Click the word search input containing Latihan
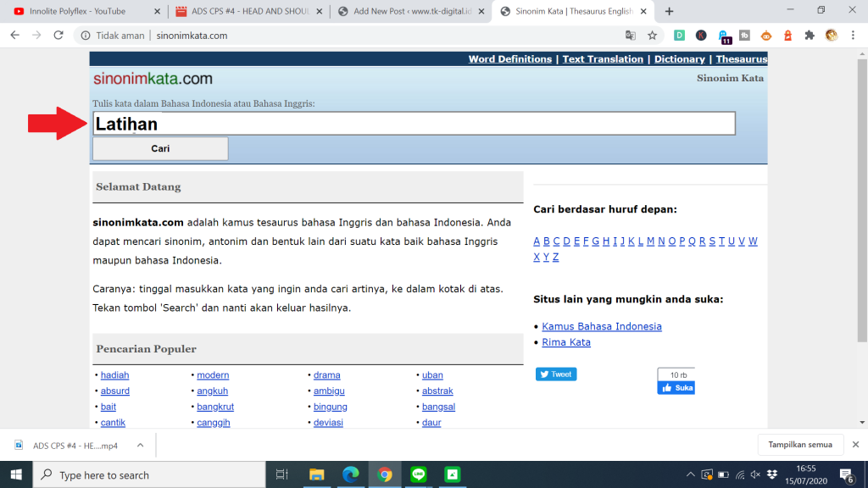Viewport: 868px width, 488px height. click(x=414, y=124)
